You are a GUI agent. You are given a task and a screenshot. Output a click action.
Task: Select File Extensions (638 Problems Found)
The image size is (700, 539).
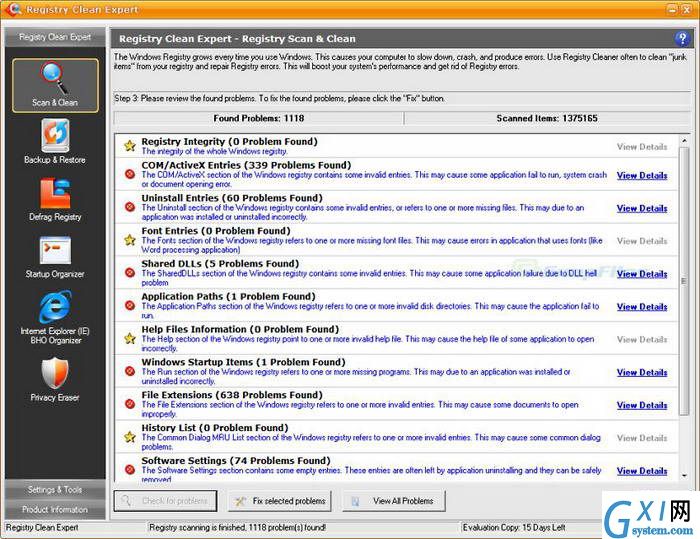(x=232, y=395)
